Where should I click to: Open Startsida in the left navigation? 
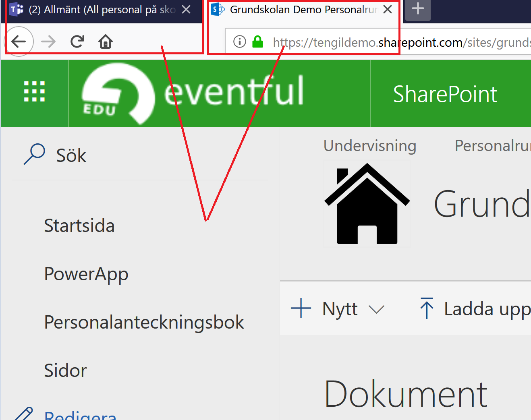[x=79, y=226]
